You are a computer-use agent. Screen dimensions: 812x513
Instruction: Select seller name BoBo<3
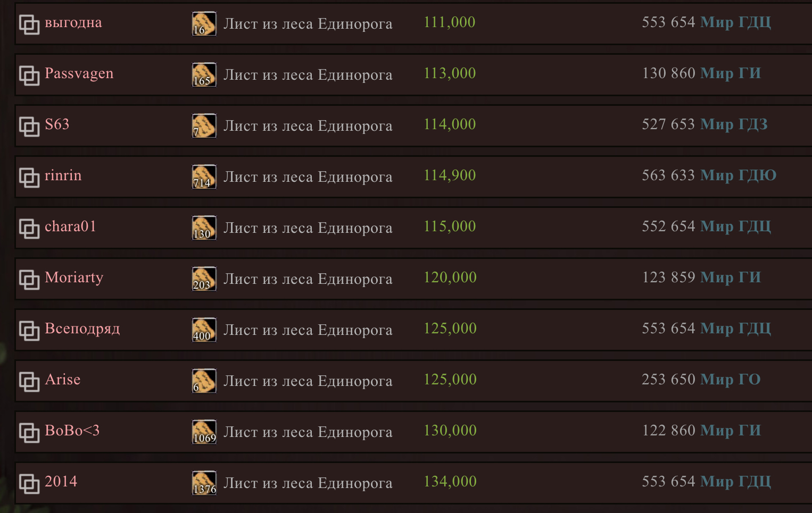[72, 431]
